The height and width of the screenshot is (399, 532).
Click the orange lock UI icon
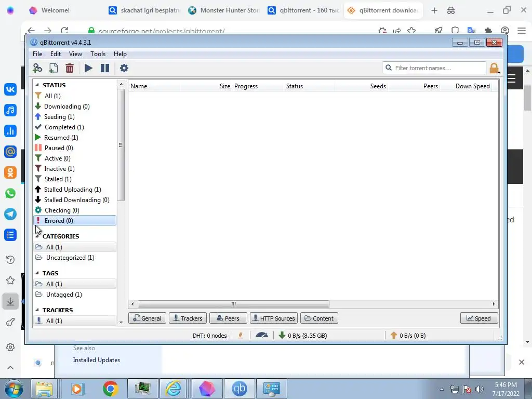pyautogui.click(x=494, y=68)
